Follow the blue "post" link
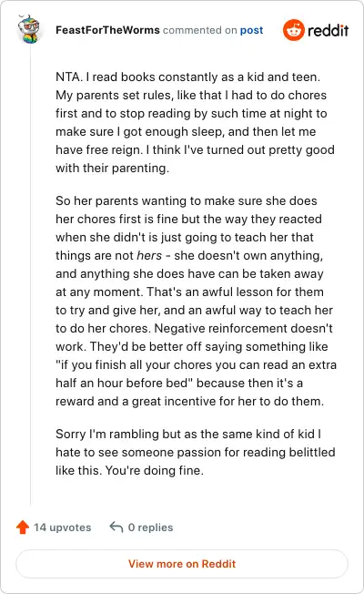Image resolution: width=364 pixels, height=594 pixels. (252, 31)
